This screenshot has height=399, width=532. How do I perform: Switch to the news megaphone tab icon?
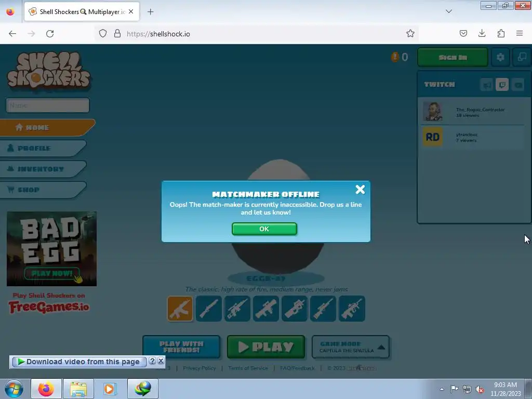(486, 85)
